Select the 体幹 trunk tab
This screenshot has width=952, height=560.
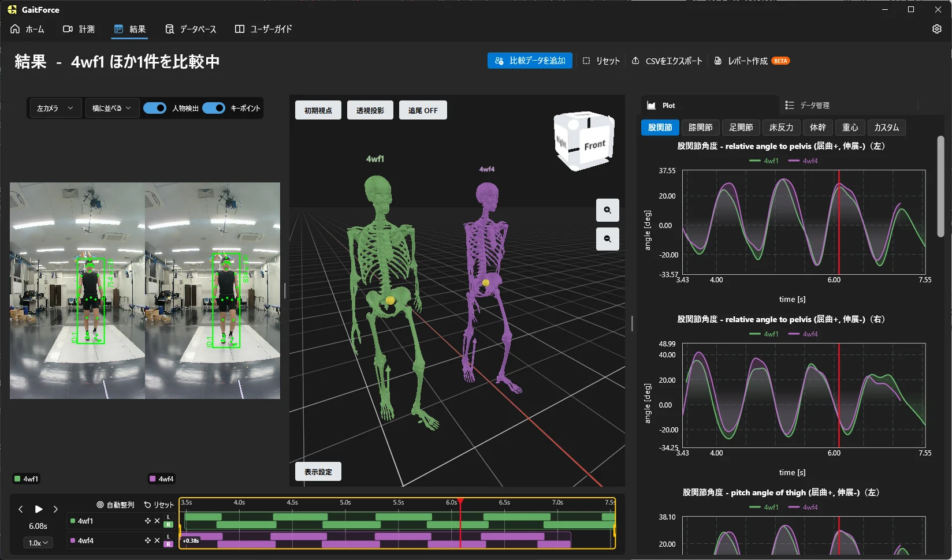click(818, 128)
